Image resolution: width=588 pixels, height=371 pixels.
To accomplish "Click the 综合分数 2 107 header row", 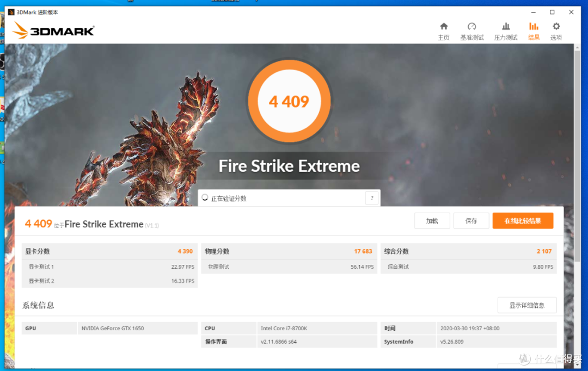I will click(468, 251).
